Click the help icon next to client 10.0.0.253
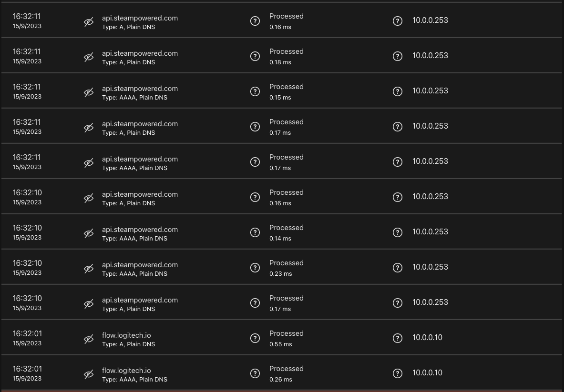564x392 pixels. [398, 20]
